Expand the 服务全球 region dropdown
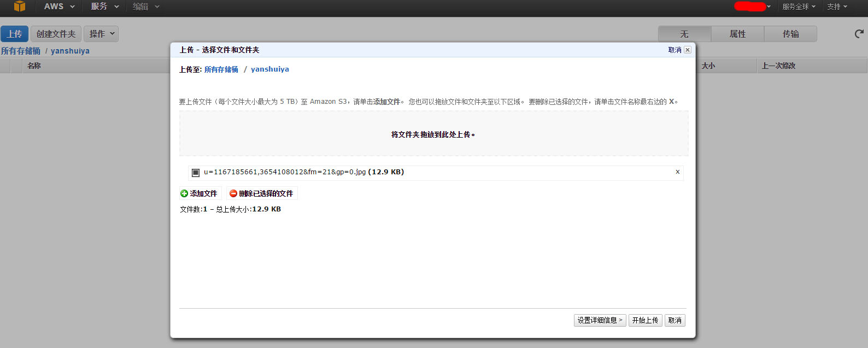 798,7
